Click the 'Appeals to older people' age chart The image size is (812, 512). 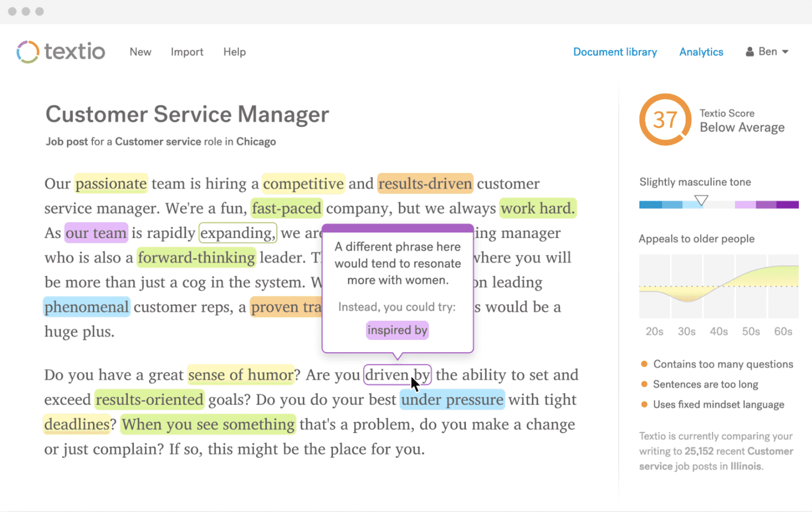point(718,287)
